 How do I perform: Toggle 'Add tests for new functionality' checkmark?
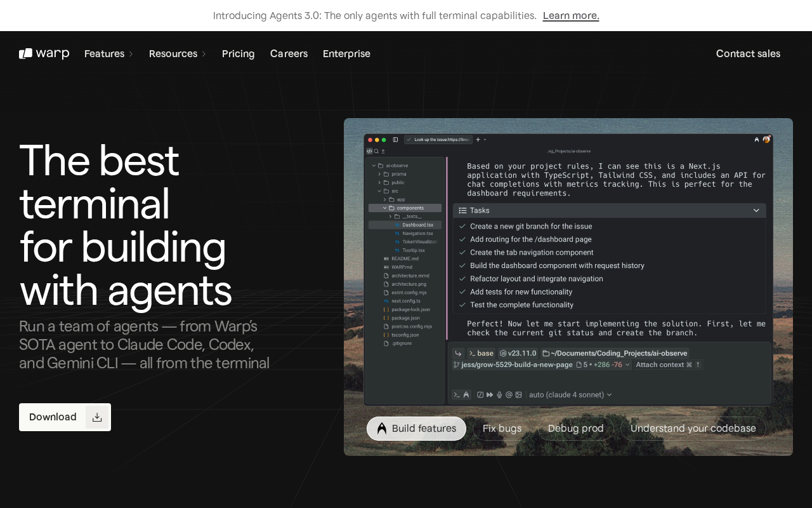(461, 292)
